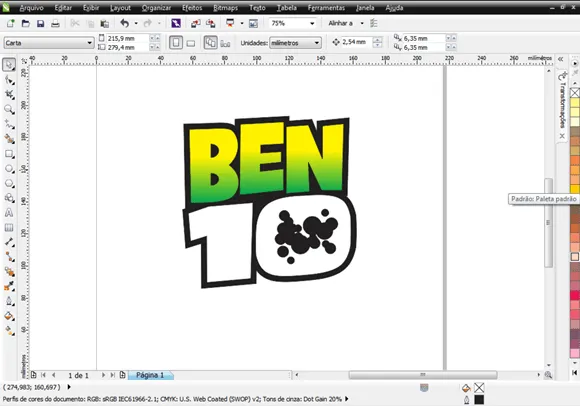Switch to the Página 1 tab
Screen dimensions: 580x406
(150, 375)
